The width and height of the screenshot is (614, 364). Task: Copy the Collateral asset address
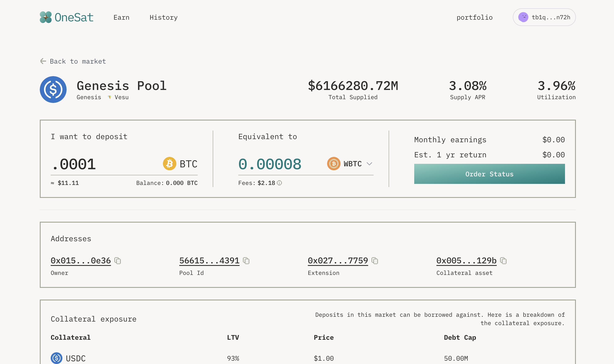click(x=503, y=261)
